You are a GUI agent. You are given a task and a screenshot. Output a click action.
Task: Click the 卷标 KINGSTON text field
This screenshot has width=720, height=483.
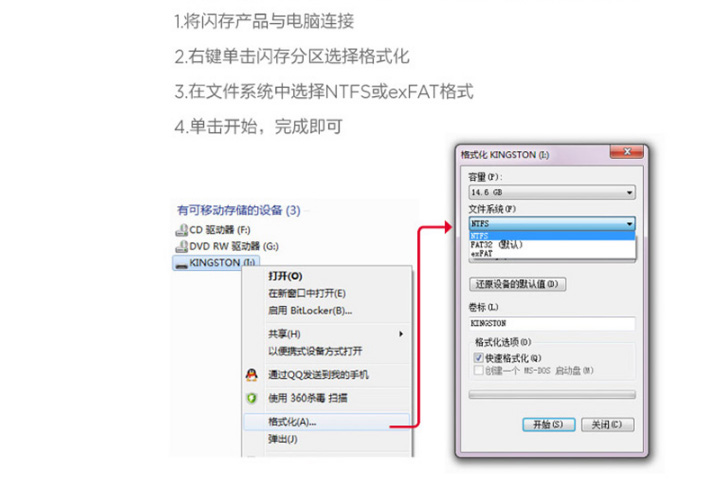tap(552, 323)
